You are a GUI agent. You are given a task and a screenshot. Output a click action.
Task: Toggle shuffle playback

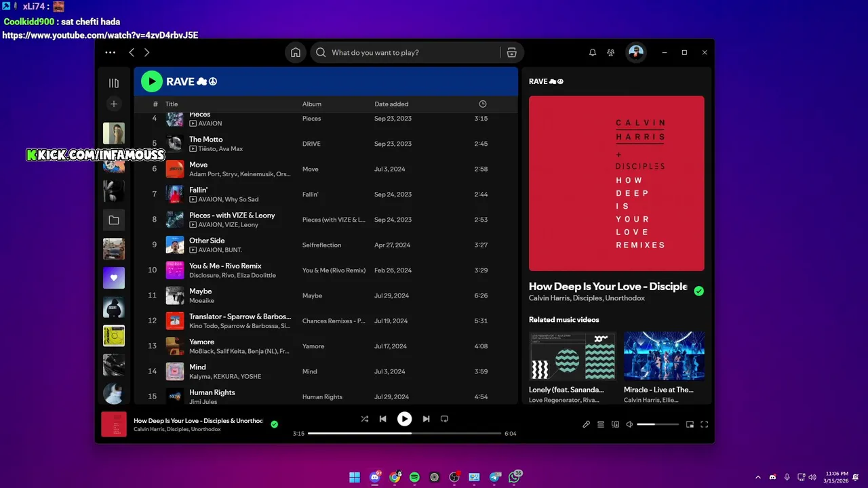click(365, 419)
